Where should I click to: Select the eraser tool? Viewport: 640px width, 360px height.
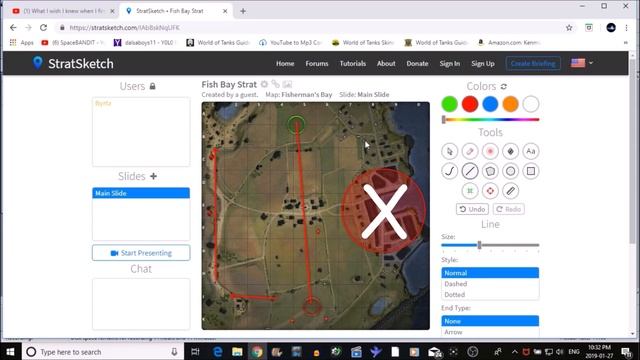tap(470, 151)
